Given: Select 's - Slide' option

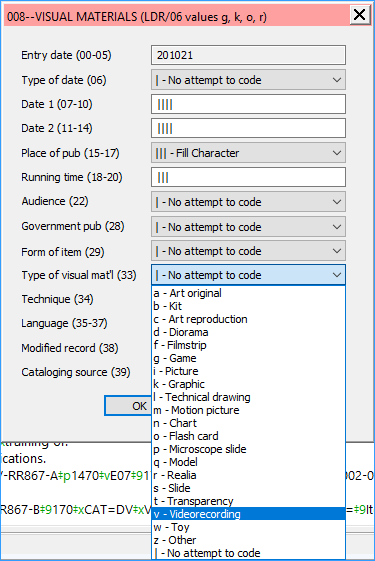Looking at the screenshot, I should pos(248,488).
